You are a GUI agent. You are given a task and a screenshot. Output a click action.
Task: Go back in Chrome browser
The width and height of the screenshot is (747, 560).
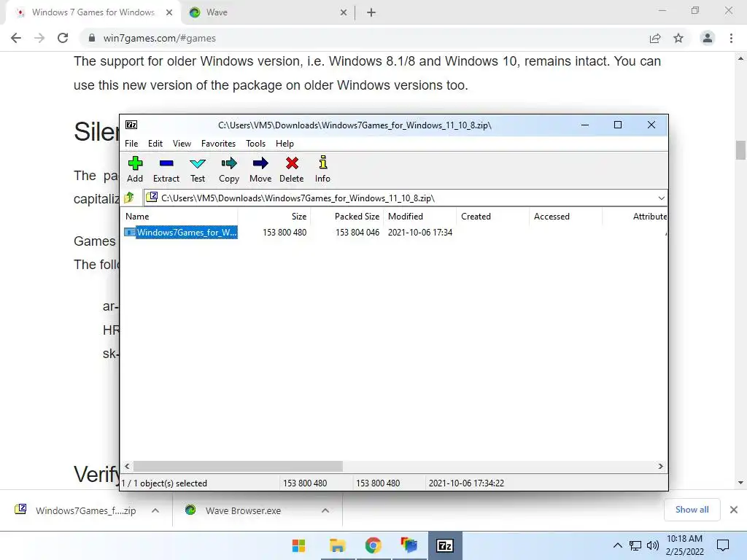(x=16, y=38)
